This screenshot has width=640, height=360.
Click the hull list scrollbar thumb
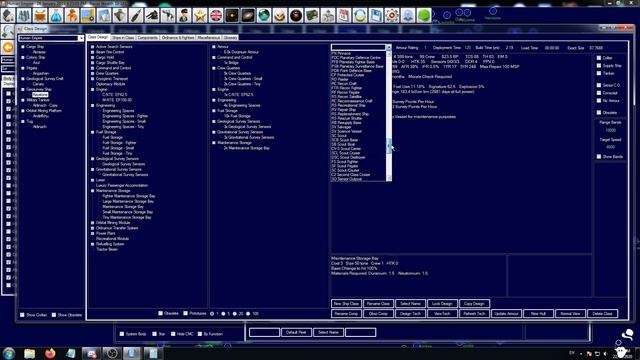tap(389, 146)
